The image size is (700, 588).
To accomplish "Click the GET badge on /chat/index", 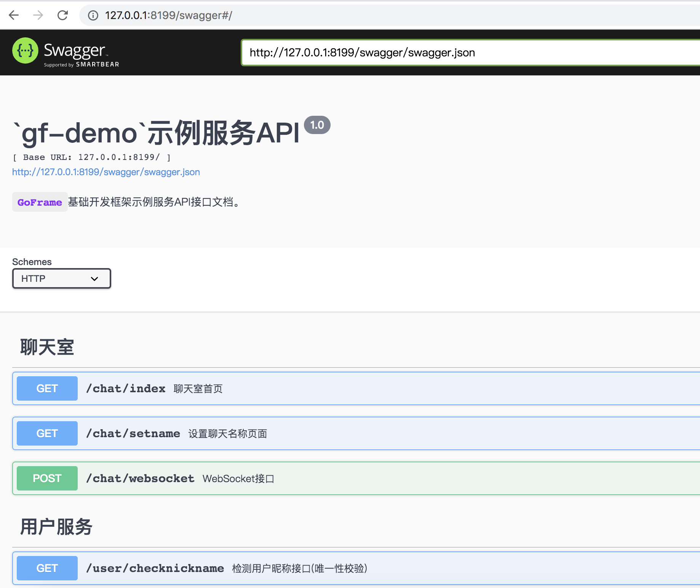I will 47,388.
